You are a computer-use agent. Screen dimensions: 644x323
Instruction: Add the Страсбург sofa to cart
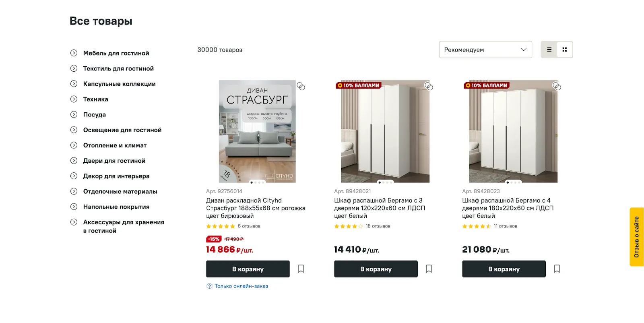pyautogui.click(x=248, y=269)
